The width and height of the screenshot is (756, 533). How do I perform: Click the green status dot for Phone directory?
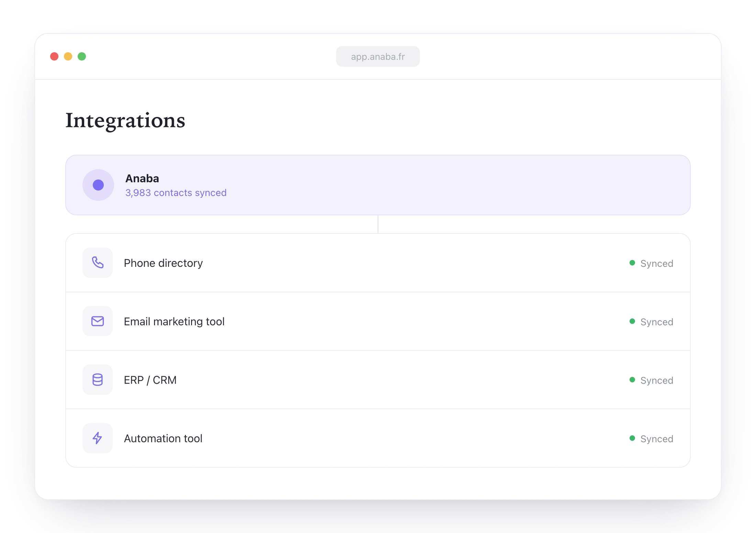[632, 263]
